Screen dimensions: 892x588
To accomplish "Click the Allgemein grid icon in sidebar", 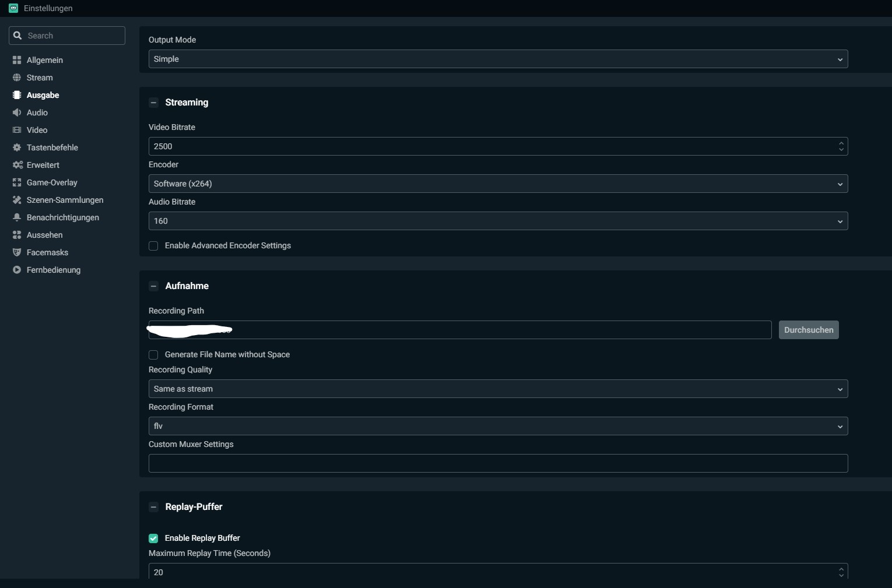I will (x=17, y=60).
